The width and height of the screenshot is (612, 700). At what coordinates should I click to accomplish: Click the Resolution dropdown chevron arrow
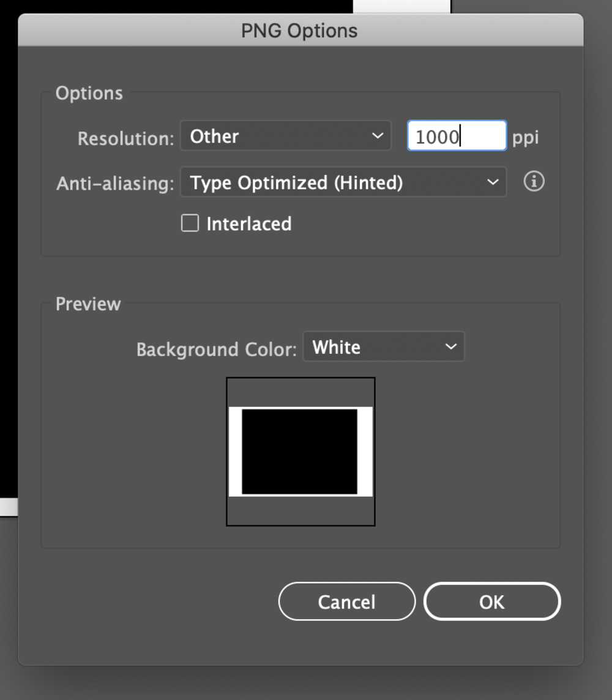click(378, 135)
